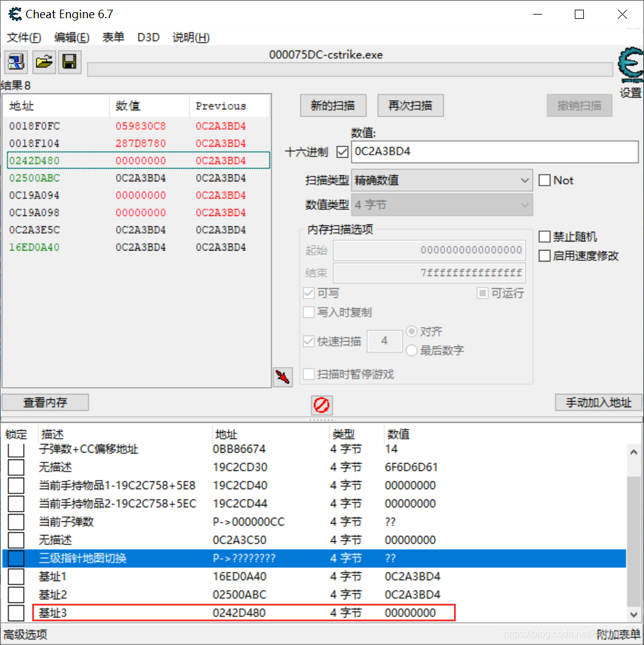
Task: Click the red arrow add-to-list icon
Action: [283, 377]
